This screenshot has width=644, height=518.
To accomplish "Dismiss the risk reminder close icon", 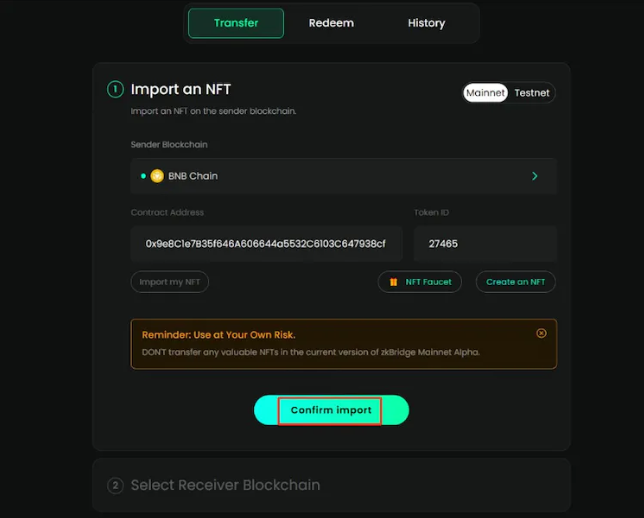I will pos(541,333).
